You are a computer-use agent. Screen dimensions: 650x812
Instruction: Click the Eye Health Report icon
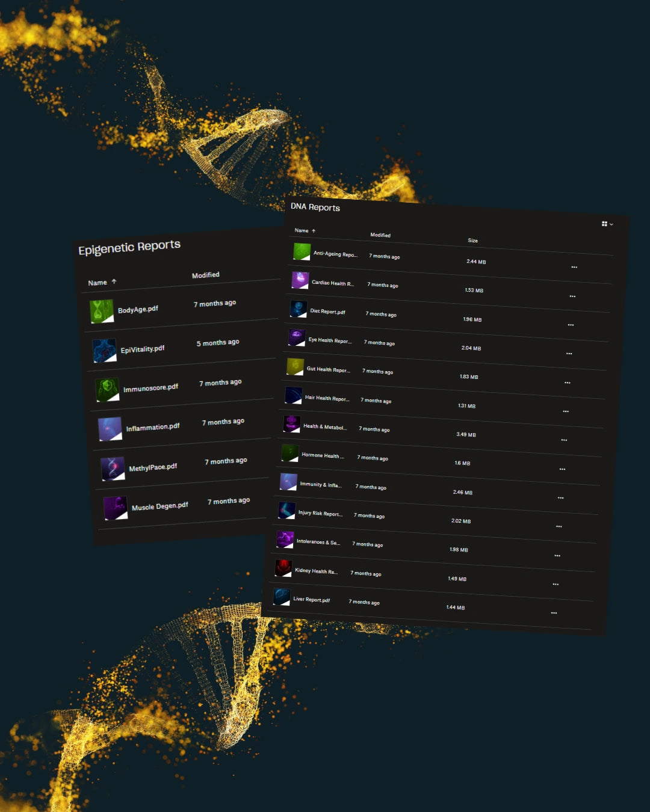click(x=296, y=337)
